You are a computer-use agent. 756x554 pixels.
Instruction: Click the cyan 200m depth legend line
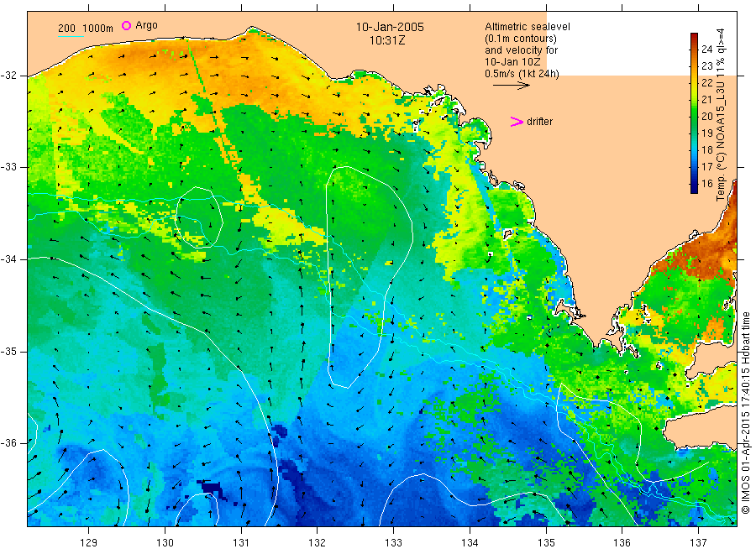(x=71, y=36)
